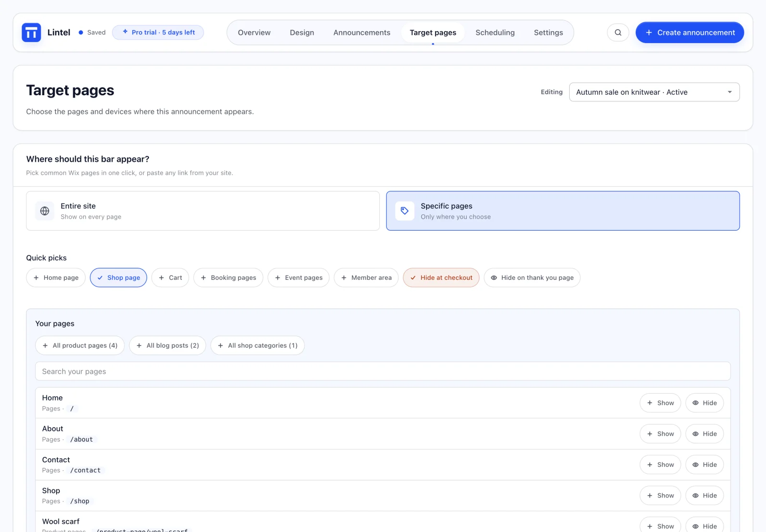766x532 pixels.
Task: Open the Overview tab
Action: point(254,33)
